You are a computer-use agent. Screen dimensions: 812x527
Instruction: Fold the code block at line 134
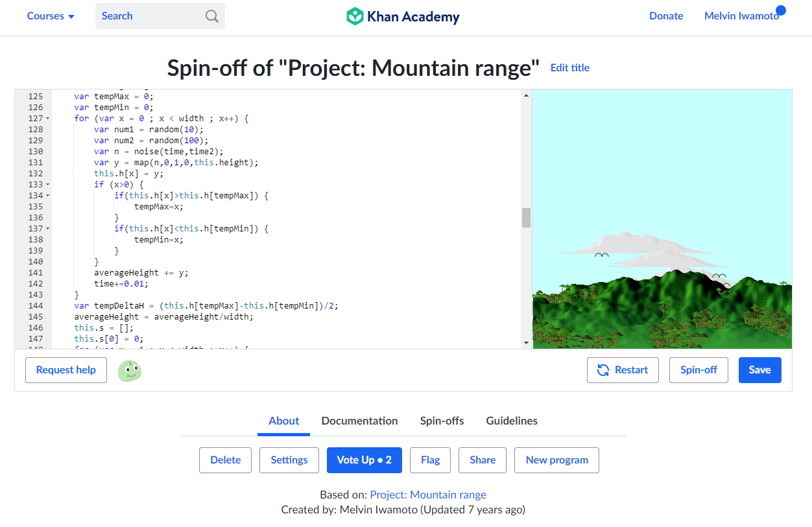(48, 196)
